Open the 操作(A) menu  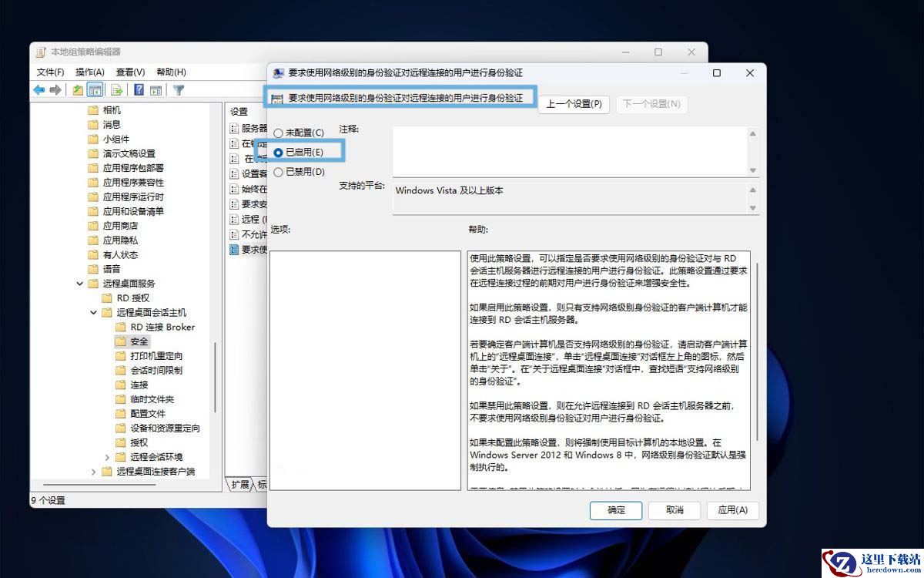point(90,72)
